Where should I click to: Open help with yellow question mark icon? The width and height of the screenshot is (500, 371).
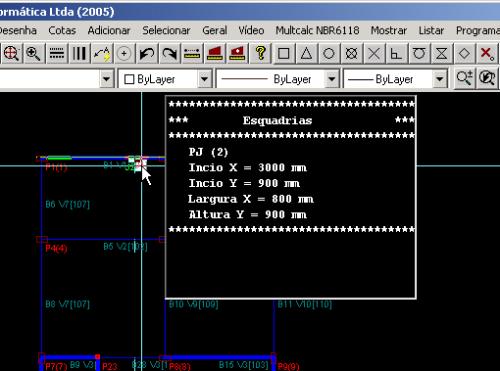point(260,53)
